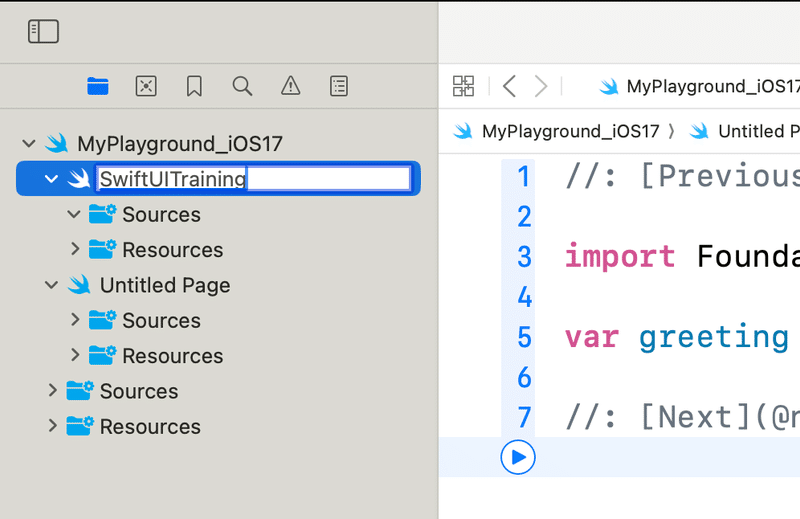Screen dimensions: 800x519
Task: Click line number 3 in the gutter
Action: coord(524,257)
